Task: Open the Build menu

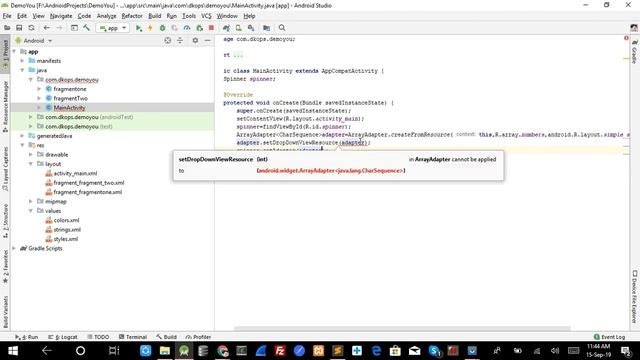Action: [155, 16]
